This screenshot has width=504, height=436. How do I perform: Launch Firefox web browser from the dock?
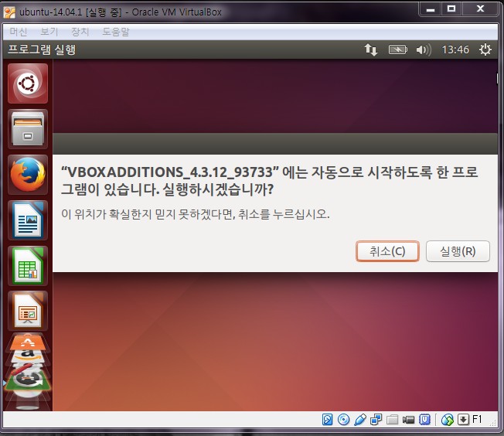28,174
